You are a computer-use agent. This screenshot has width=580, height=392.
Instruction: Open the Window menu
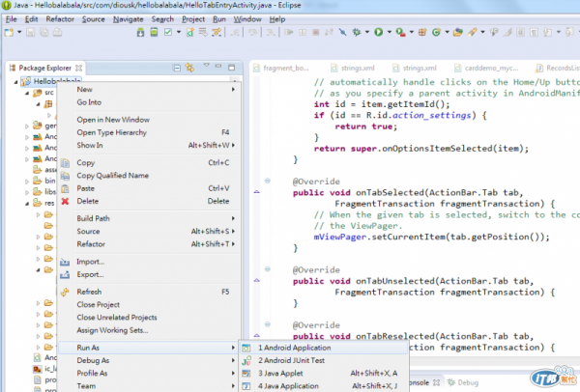click(247, 19)
